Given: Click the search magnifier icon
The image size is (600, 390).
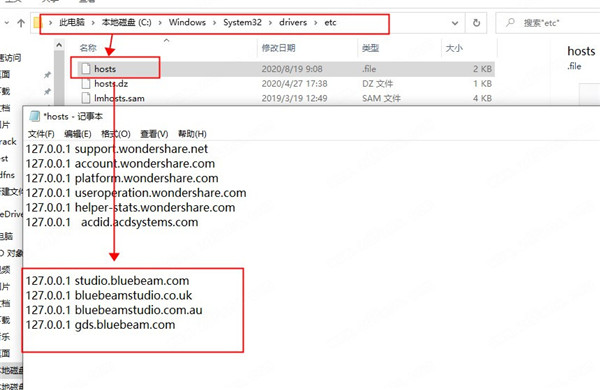Looking at the screenshot, I should click(x=510, y=23).
